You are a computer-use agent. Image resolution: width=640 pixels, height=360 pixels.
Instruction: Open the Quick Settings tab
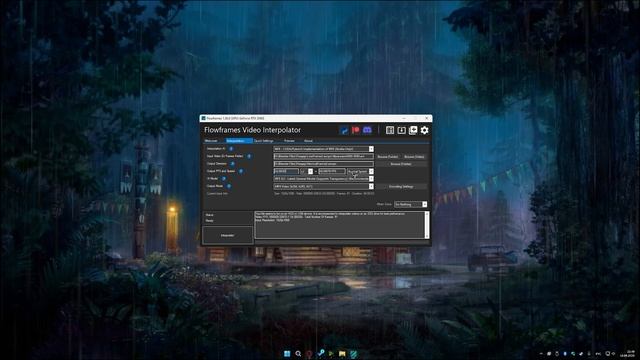click(x=264, y=141)
